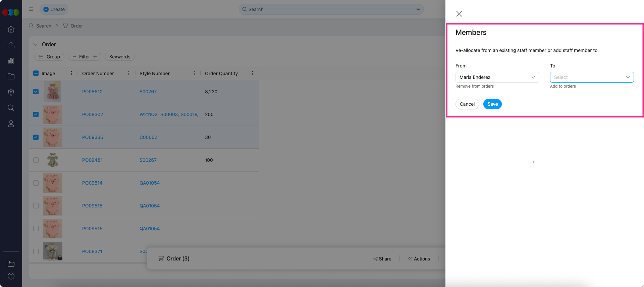Screen dimensions: 644x287
Task: Open the To staff member dropdown
Action: click(592, 77)
